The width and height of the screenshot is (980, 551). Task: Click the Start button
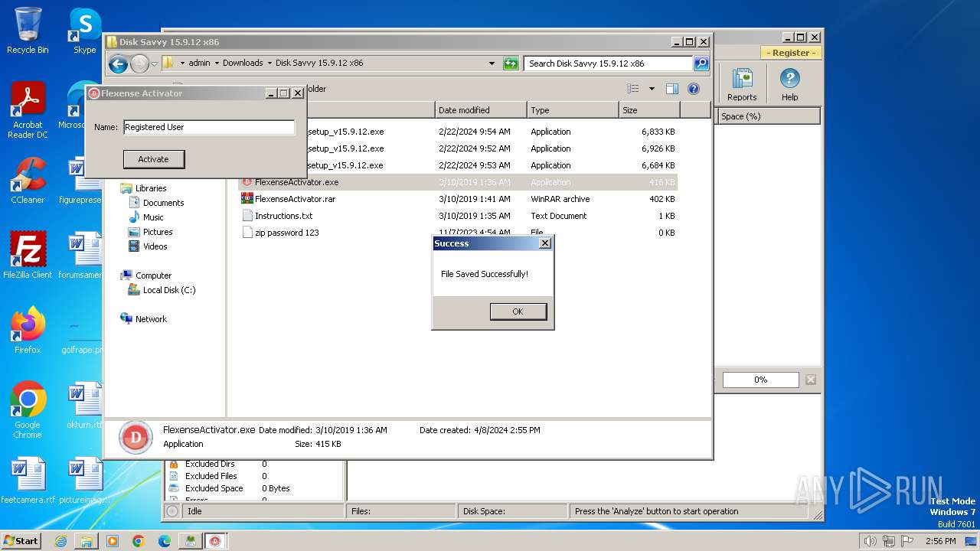click(x=21, y=541)
